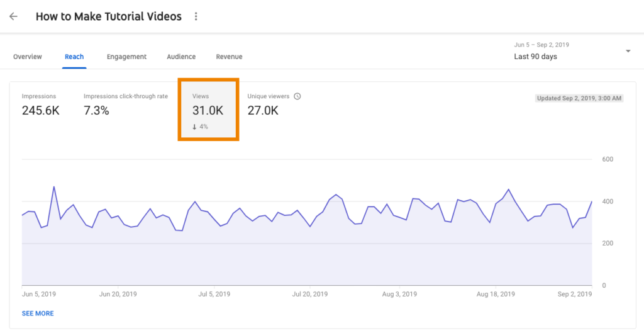The width and height of the screenshot is (644, 333).
Task: Go to the Audience tab
Action: pyautogui.click(x=181, y=57)
